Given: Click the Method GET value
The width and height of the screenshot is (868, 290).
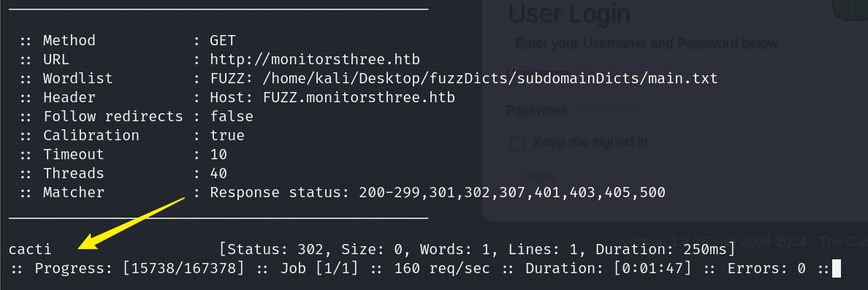Looking at the screenshot, I should (223, 41).
